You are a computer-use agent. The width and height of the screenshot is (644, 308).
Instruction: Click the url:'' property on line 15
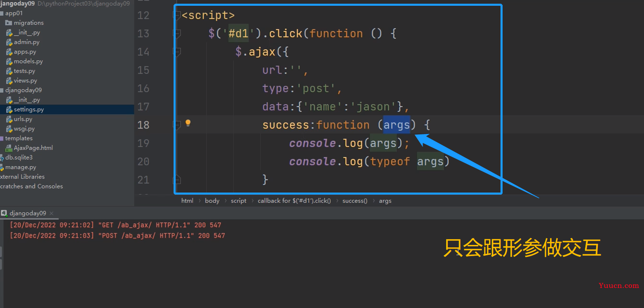point(285,70)
